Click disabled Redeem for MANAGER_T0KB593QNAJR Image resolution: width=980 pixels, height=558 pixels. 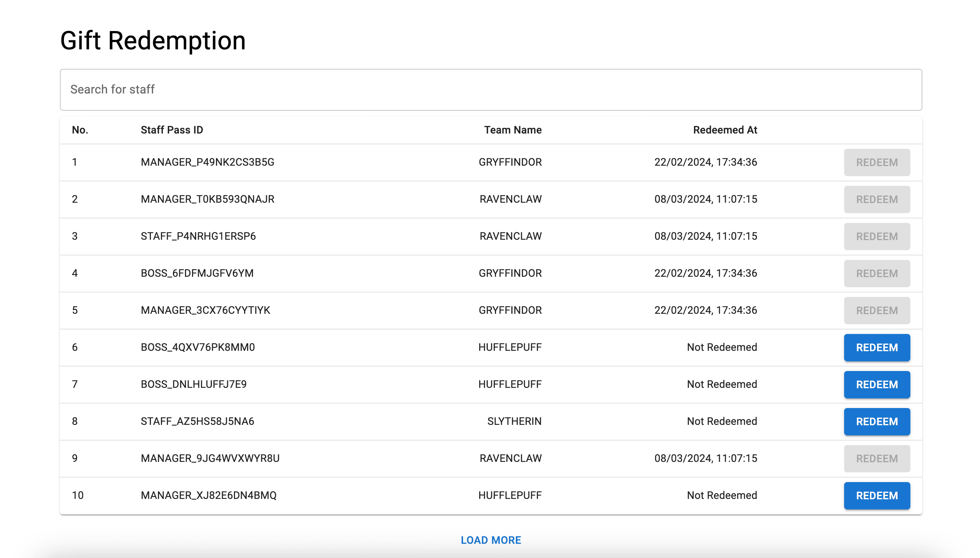[x=876, y=199]
